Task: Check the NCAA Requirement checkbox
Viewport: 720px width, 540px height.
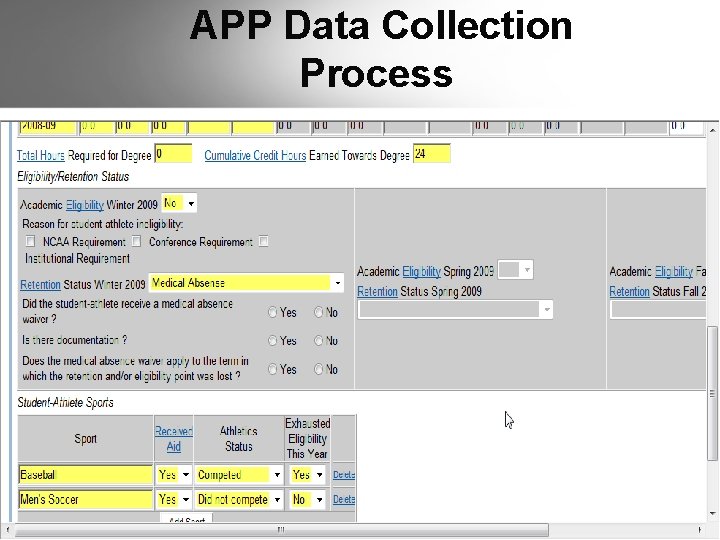Action: coord(30,241)
